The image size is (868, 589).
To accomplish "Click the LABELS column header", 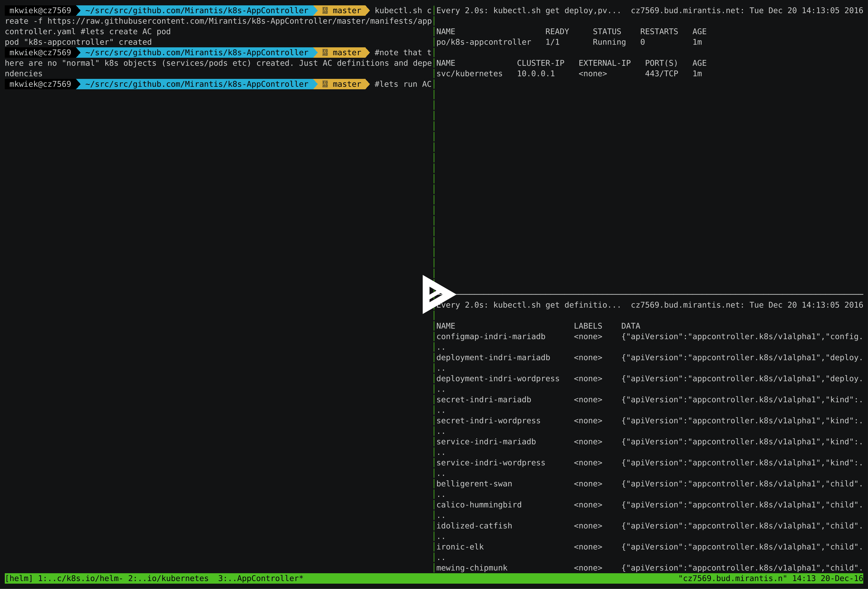I will [588, 326].
